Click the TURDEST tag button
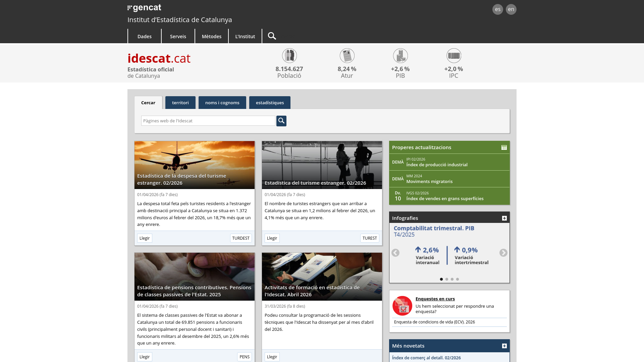 (x=241, y=238)
